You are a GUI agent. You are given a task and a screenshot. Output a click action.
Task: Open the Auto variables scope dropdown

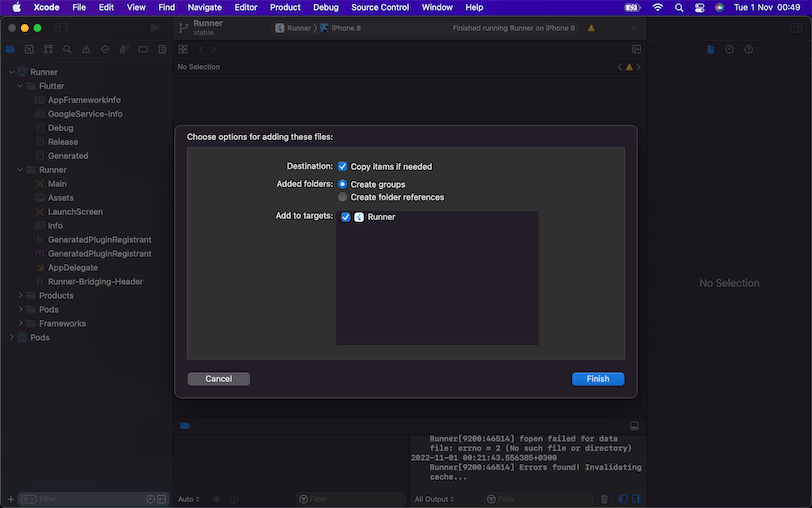pyautogui.click(x=188, y=499)
